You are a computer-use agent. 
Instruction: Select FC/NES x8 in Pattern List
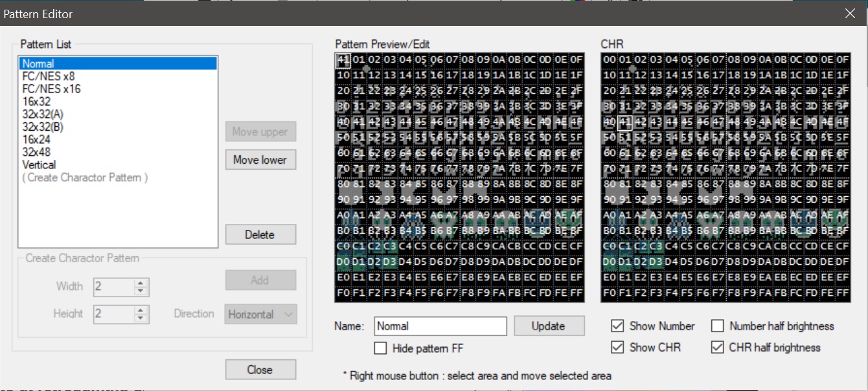[49, 76]
